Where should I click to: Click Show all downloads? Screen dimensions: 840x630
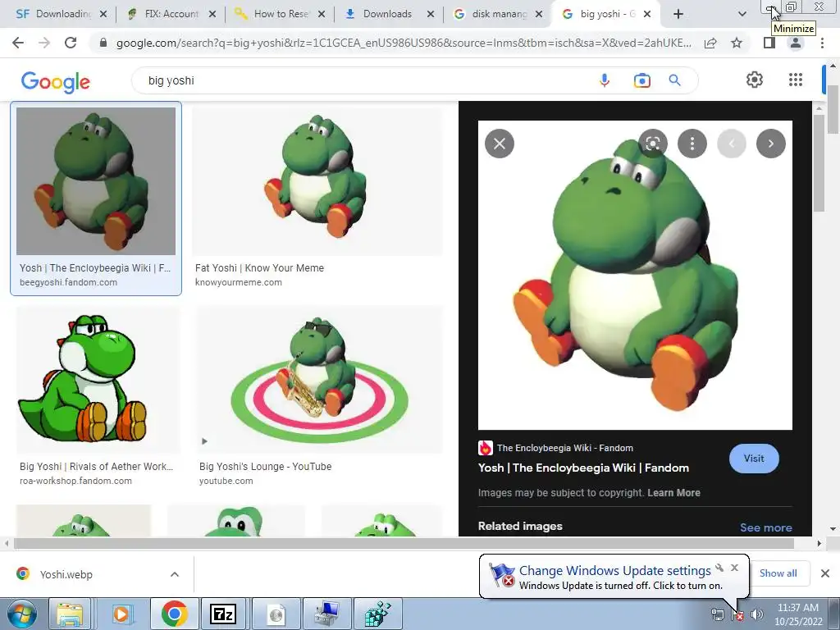778,573
